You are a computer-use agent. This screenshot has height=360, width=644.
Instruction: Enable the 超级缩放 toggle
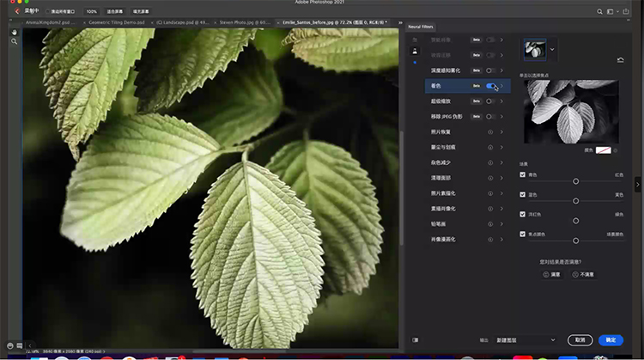[x=491, y=101]
